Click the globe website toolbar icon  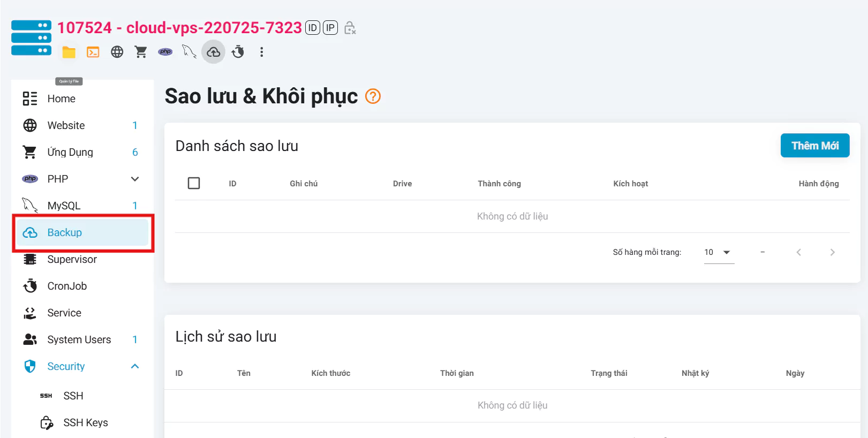(x=117, y=52)
